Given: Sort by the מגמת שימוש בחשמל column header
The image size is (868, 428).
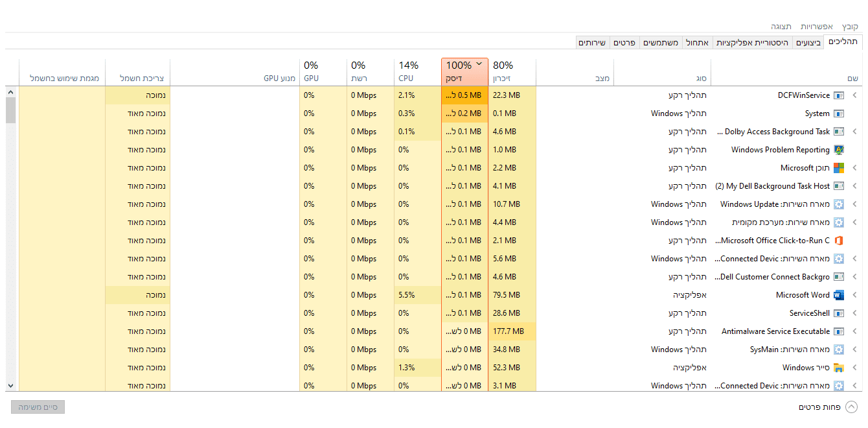Looking at the screenshot, I should pyautogui.click(x=62, y=71).
